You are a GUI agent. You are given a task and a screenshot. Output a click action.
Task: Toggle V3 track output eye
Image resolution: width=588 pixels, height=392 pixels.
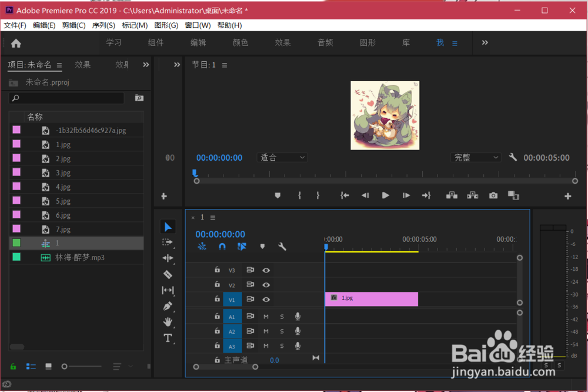tap(266, 270)
